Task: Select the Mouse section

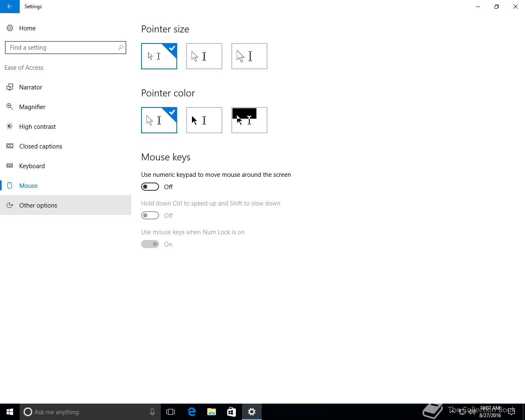Action: [x=66, y=185]
